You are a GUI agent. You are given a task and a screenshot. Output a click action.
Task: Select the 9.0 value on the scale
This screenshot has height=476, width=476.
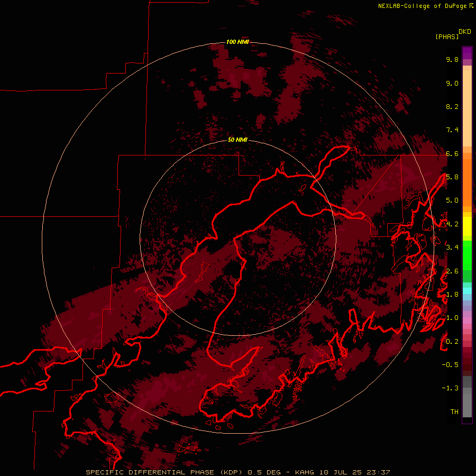click(x=452, y=83)
